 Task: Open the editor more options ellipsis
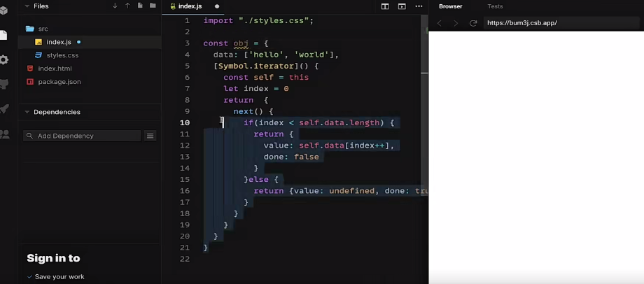[419, 6]
